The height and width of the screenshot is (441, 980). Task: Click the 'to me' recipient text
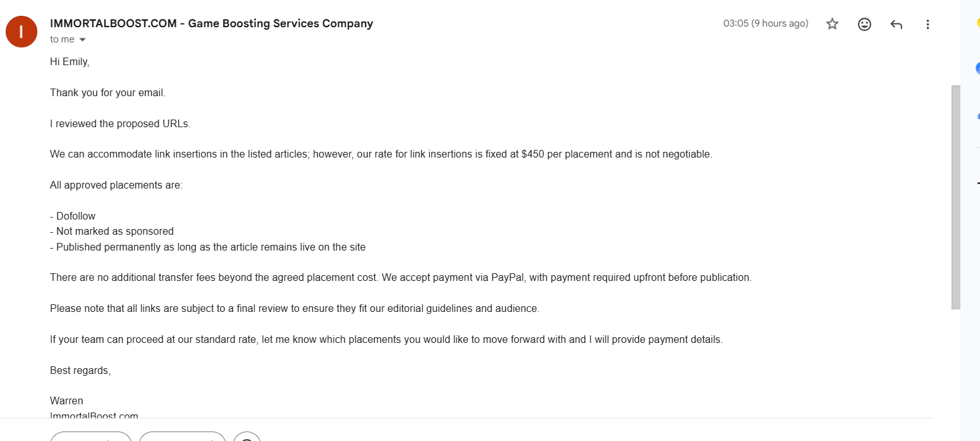pyautogui.click(x=62, y=39)
